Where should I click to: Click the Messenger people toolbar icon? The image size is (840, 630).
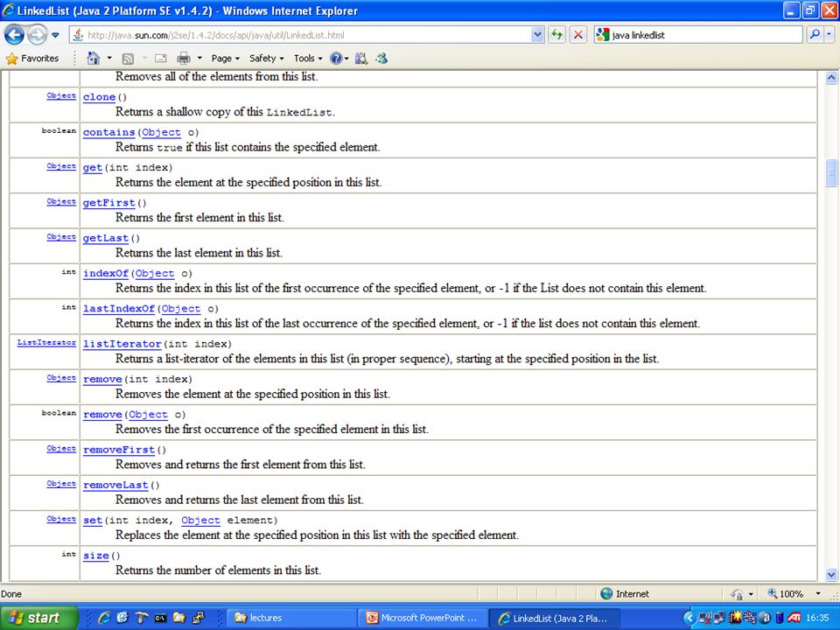(x=381, y=59)
